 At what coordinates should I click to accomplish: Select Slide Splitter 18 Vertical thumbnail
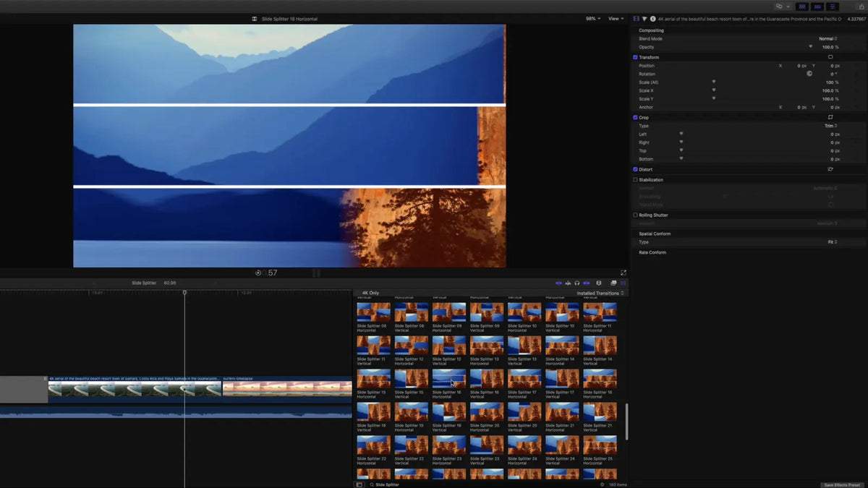click(374, 412)
